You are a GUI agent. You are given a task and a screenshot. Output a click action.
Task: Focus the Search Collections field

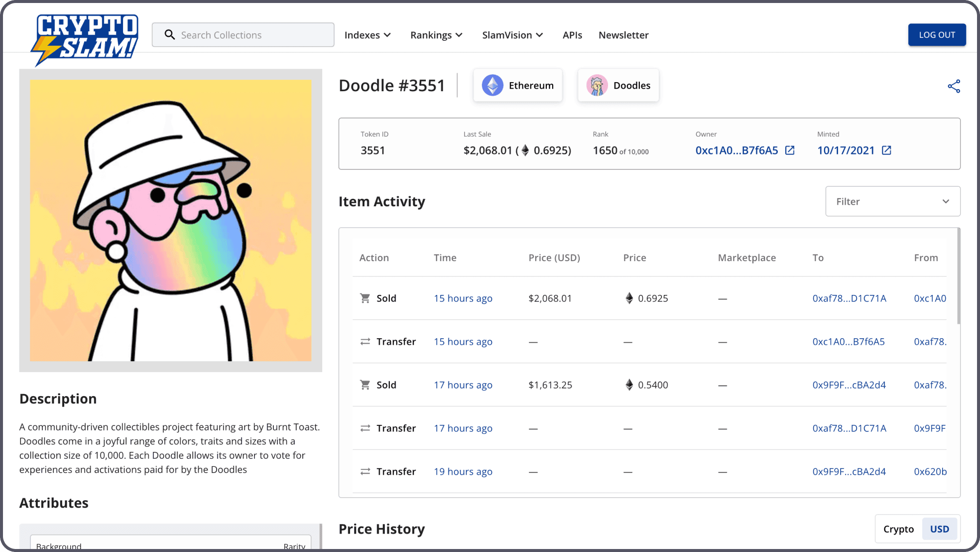251,35
